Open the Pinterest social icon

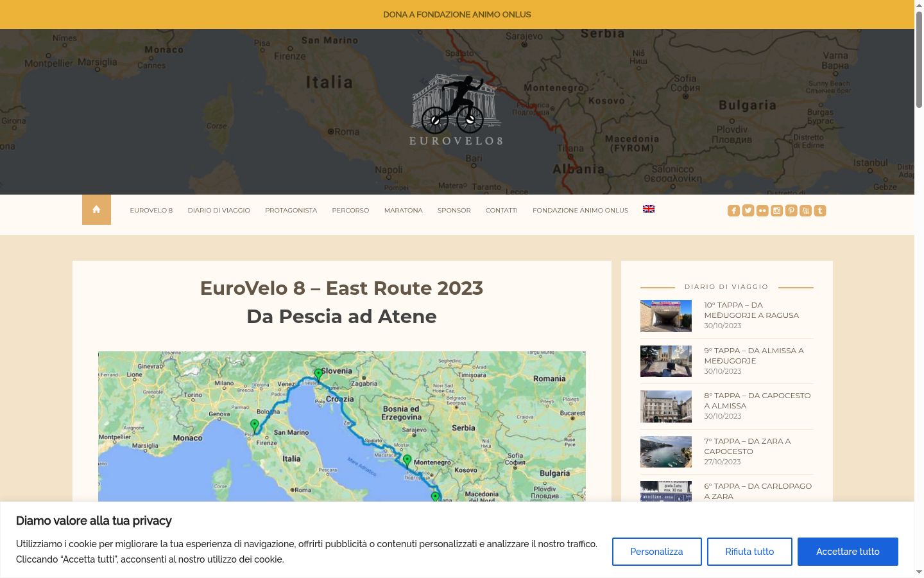tap(791, 211)
